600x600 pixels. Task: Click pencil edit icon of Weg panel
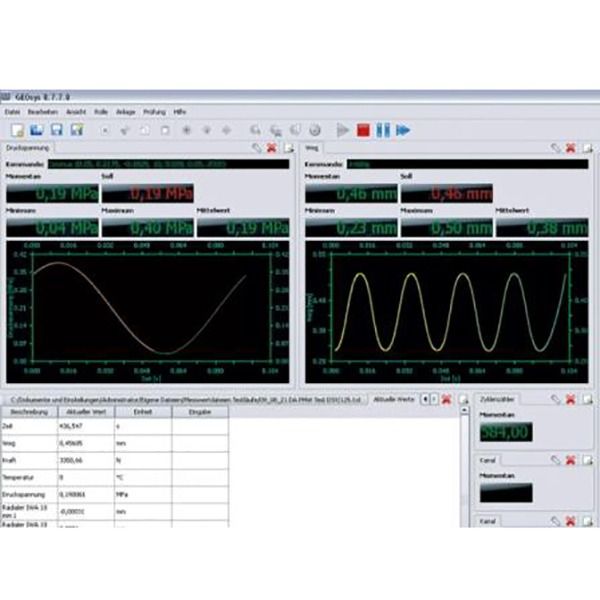click(555, 148)
